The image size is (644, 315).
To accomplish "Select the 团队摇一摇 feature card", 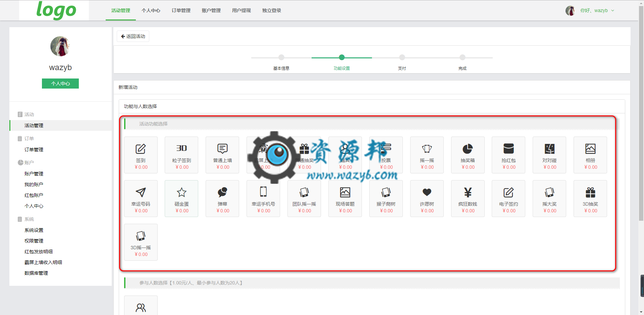I will point(304,199).
